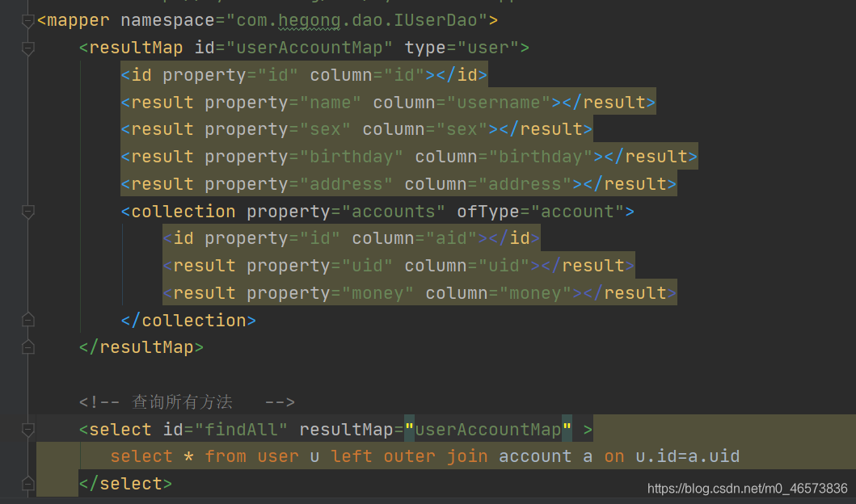Click the column value "sex"
This screenshot has height=504, width=856.
pyautogui.click(x=462, y=130)
